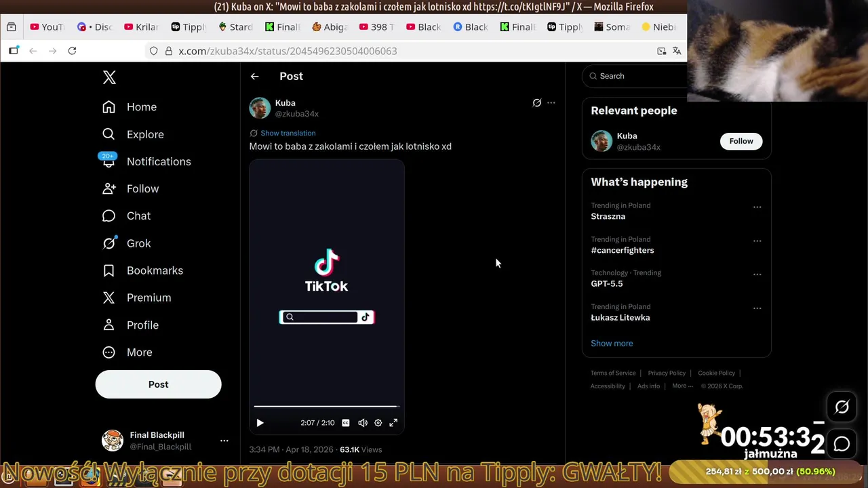Viewport: 868px width, 488px height.
Task: Open Kuba's avatar in Relevant people
Action: pos(601,141)
